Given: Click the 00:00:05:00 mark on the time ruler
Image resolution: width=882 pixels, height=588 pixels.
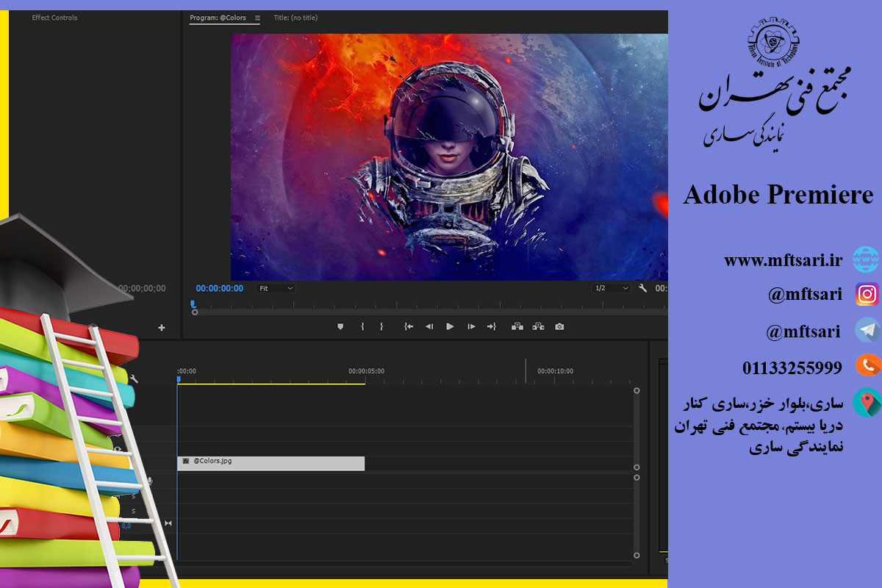Looking at the screenshot, I should point(366,371).
